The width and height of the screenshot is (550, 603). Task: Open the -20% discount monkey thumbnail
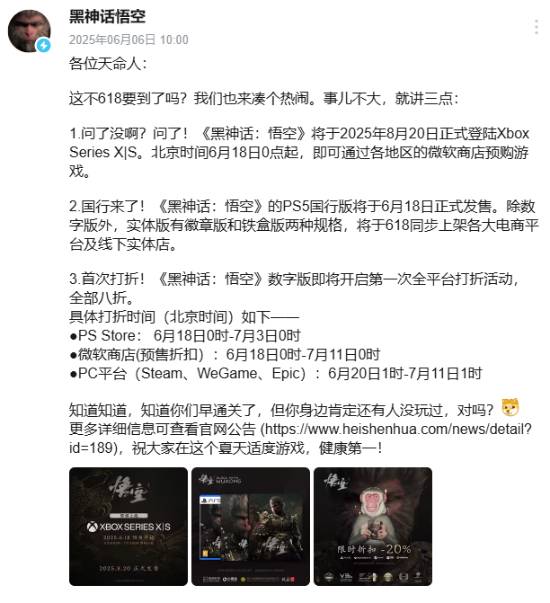click(373, 526)
